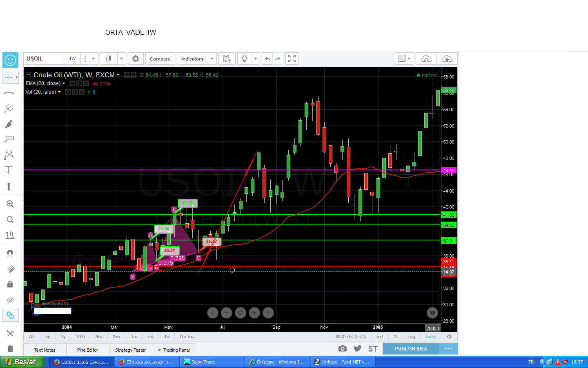Click the candlestick chart style icon

(x=109, y=58)
